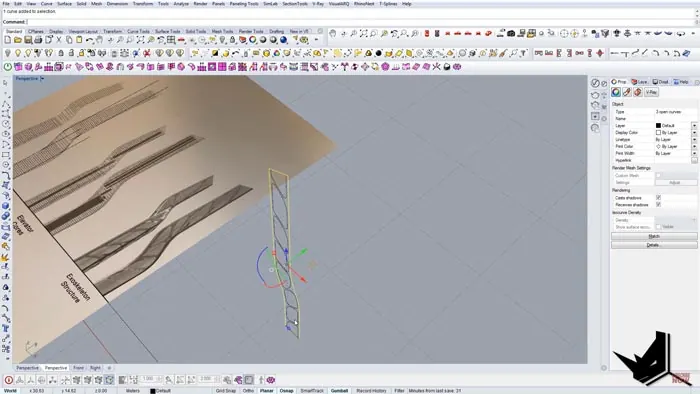Click the Undo arrow icon
This screenshot has height=394, width=700.
tap(90, 40)
